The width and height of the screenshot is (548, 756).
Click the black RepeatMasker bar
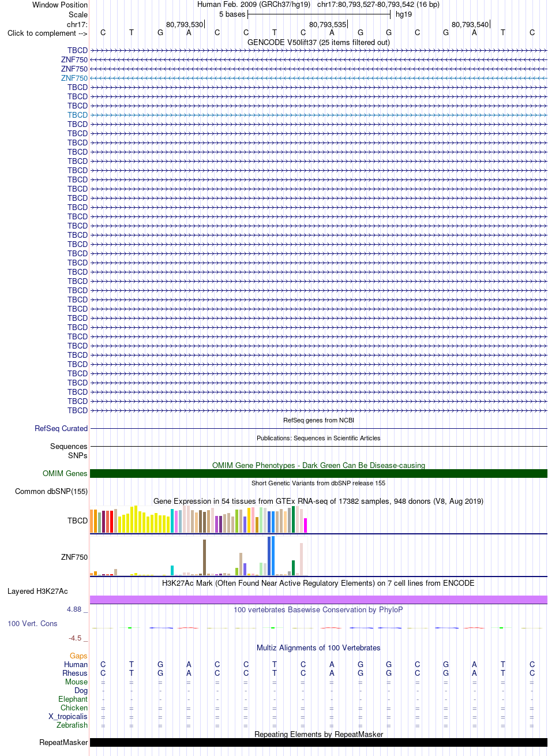[318, 742]
